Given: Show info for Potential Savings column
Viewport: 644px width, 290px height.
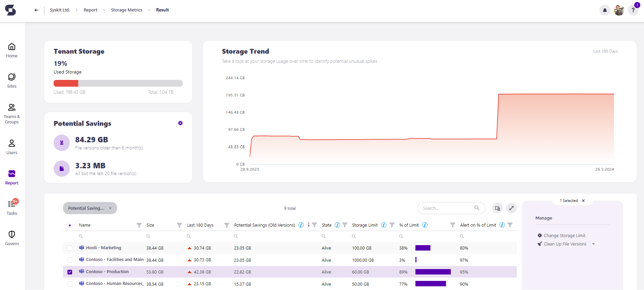Looking at the screenshot, I should pos(301,225).
